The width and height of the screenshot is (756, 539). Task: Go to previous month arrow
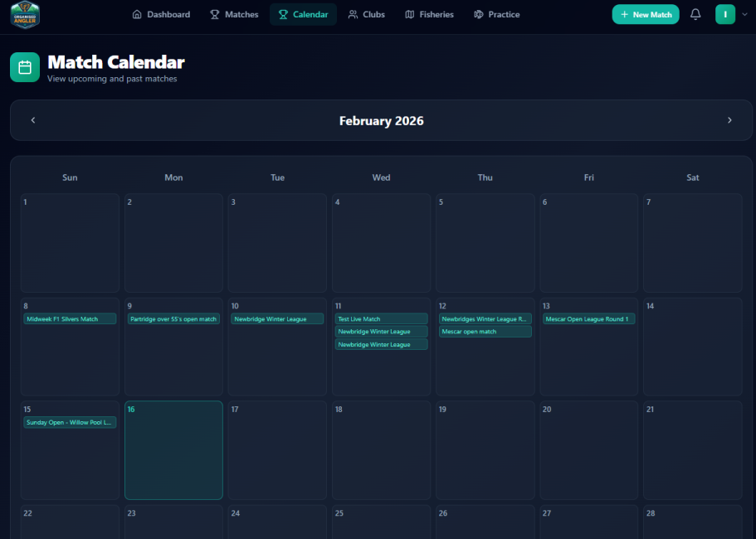(33, 120)
